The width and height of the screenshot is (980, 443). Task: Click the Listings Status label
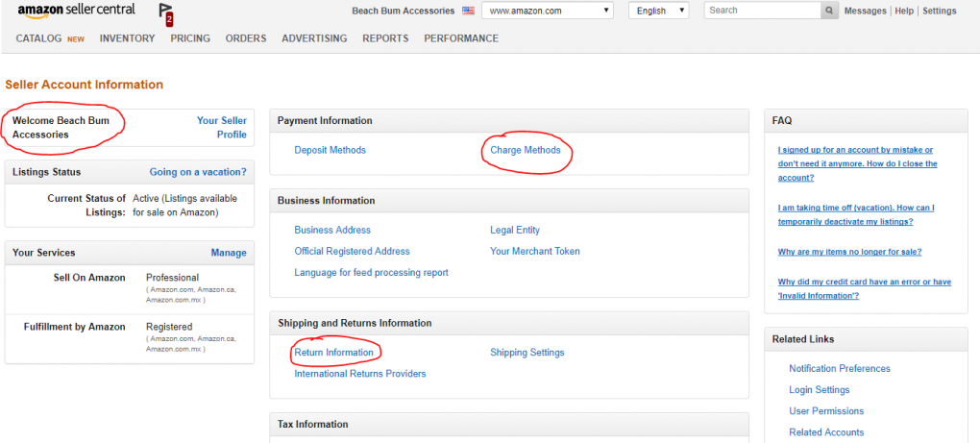pyautogui.click(x=46, y=172)
